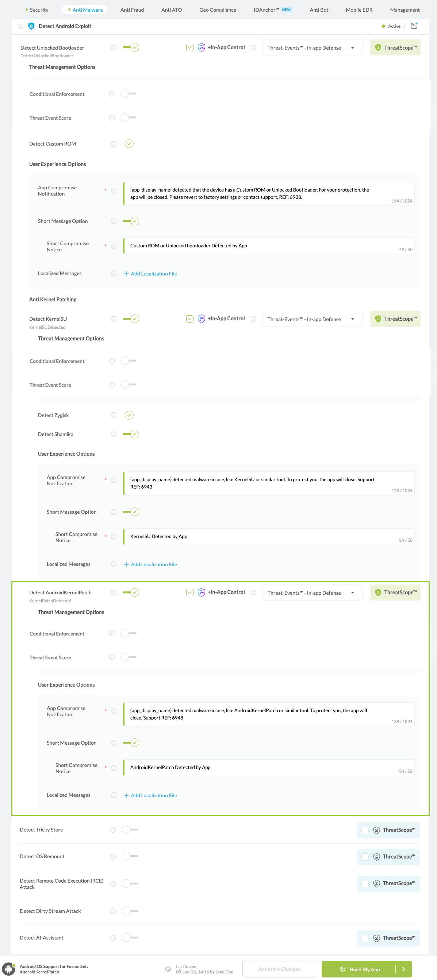Open info icon for Detect Zygisk

[114, 415]
